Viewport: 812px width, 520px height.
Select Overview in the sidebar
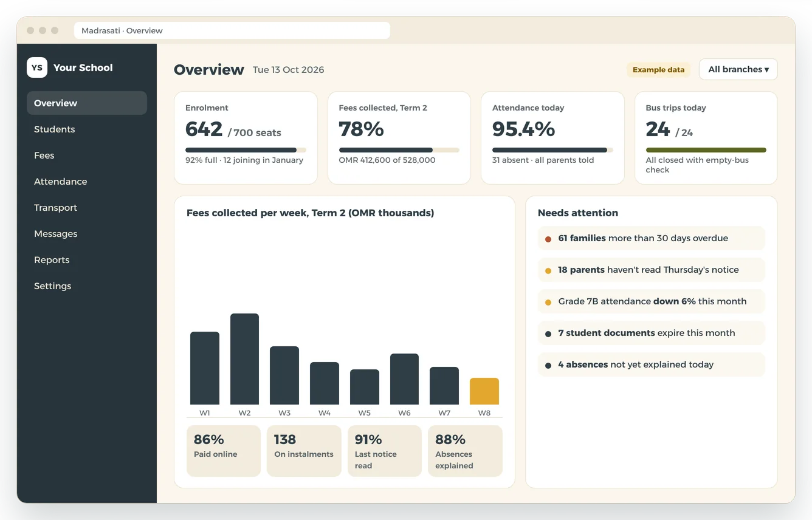point(87,103)
